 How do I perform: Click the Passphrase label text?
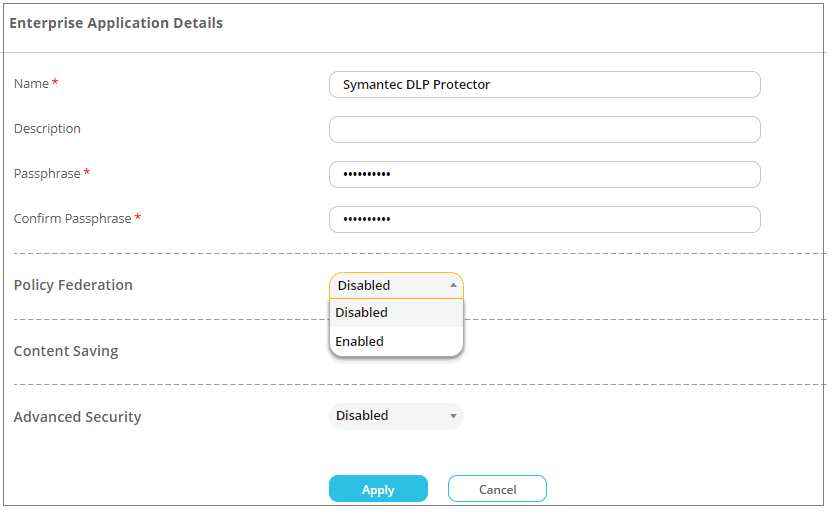[47, 174]
